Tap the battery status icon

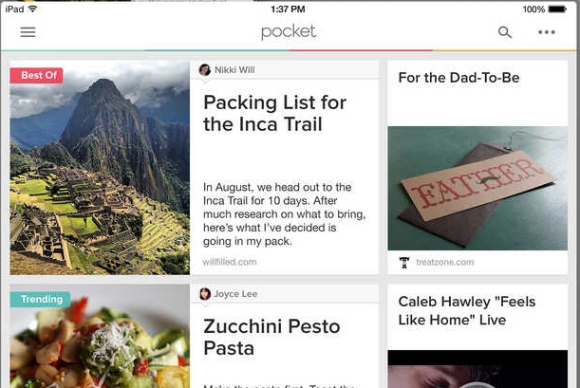557,9
